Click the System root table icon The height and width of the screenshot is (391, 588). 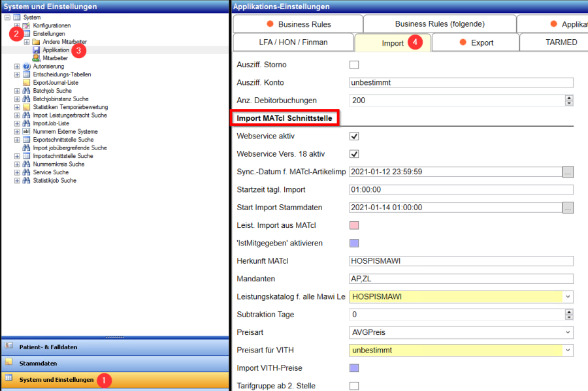click(x=17, y=17)
